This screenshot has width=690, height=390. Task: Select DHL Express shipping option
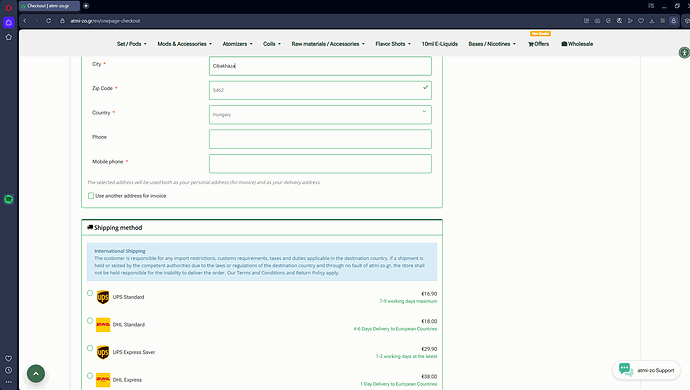pos(90,376)
